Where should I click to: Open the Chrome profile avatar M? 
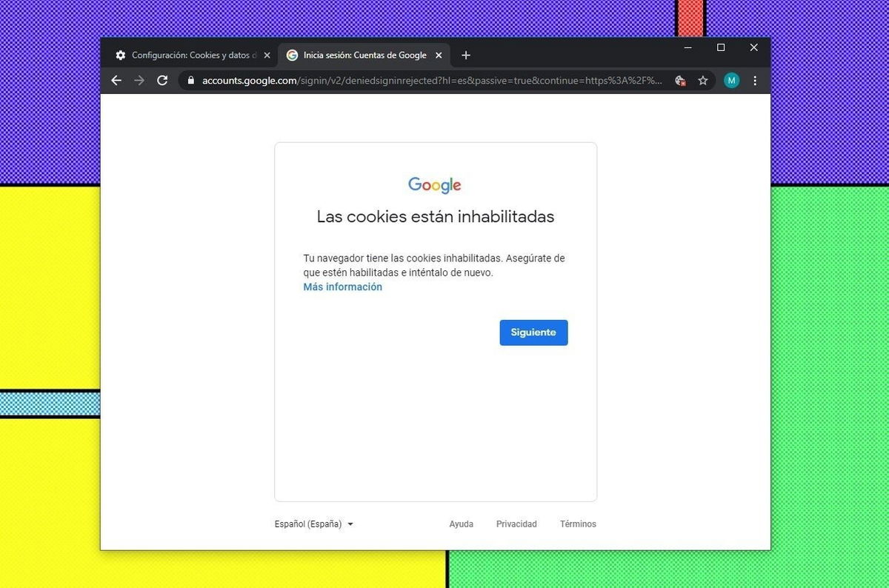pyautogui.click(x=731, y=80)
